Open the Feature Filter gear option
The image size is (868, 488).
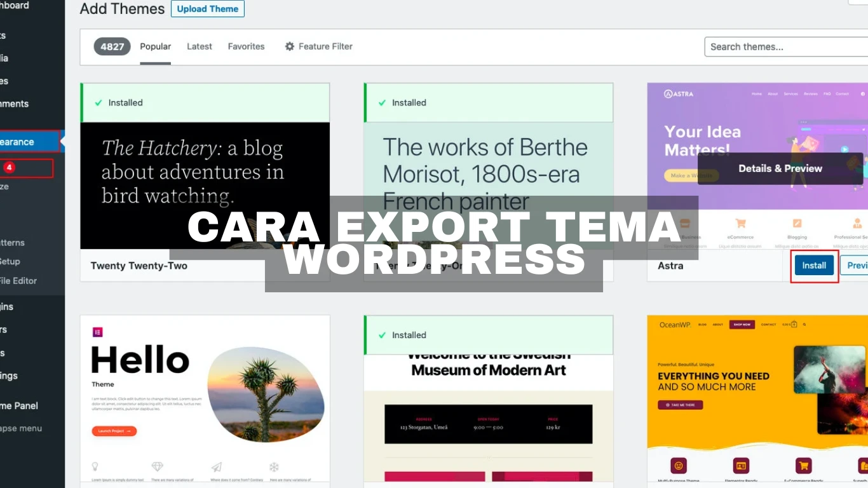click(x=319, y=46)
